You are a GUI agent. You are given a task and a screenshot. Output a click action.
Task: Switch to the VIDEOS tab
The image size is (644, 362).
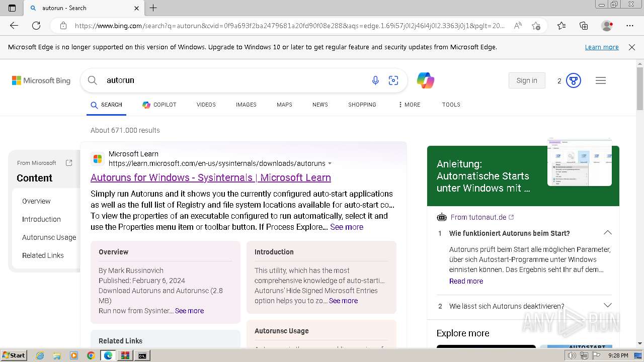[206, 105]
